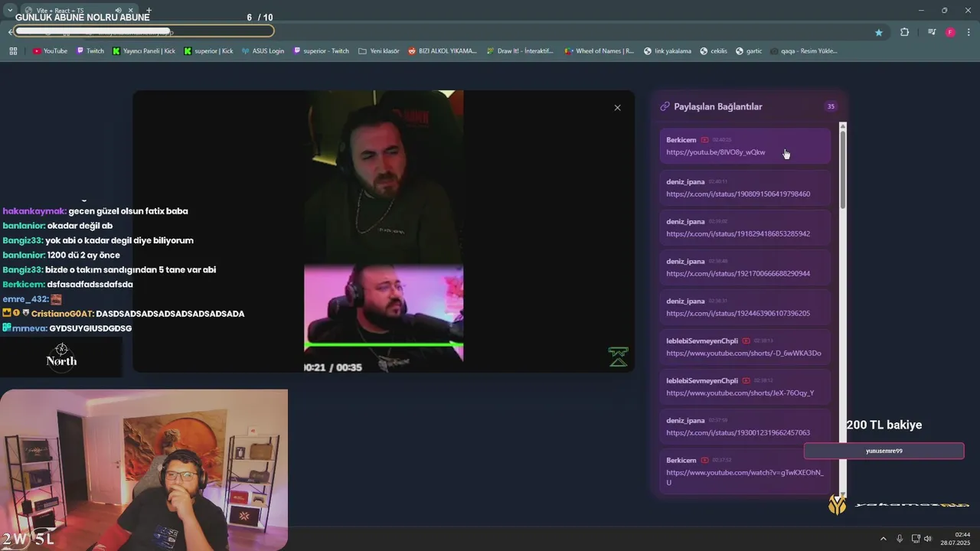Click the bookmark star icon

pyautogui.click(x=879, y=32)
